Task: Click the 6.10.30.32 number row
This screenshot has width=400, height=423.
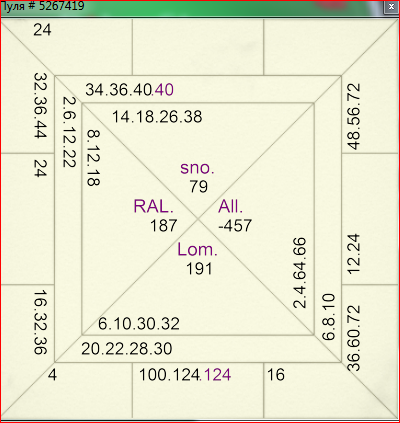Action: pyautogui.click(x=139, y=324)
